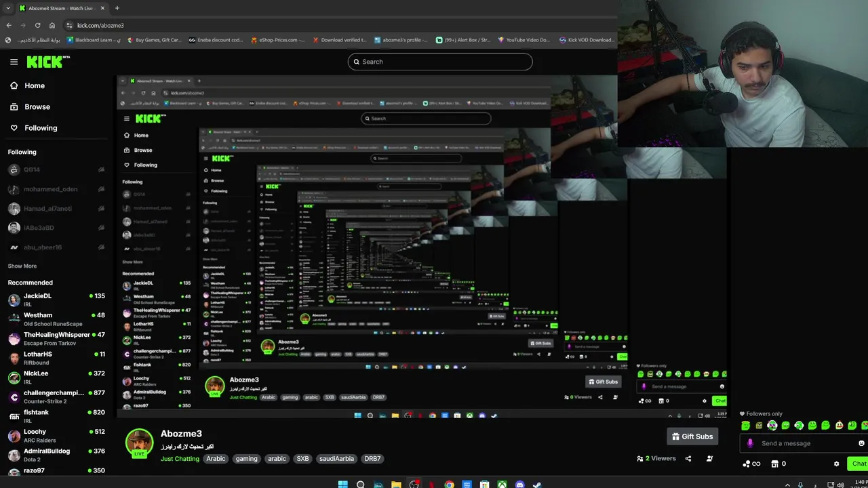The height and width of the screenshot is (488, 868).
Task: Click the 2 Viewers count icon
Action: (640, 459)
